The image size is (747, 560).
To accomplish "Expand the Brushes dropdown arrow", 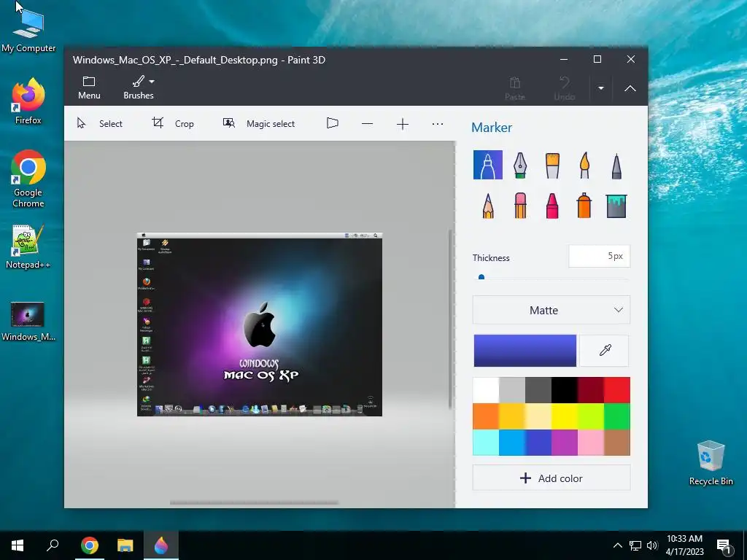I will (152, 82).
